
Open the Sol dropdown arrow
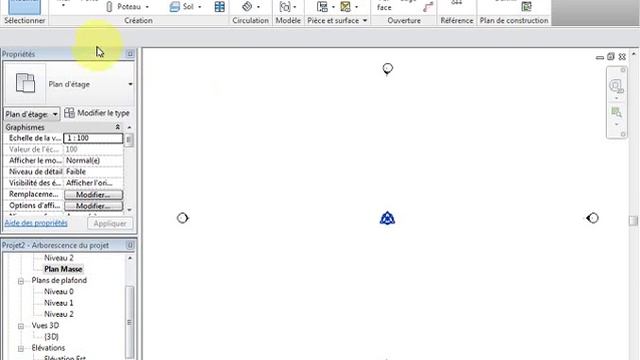coord(200,7)
